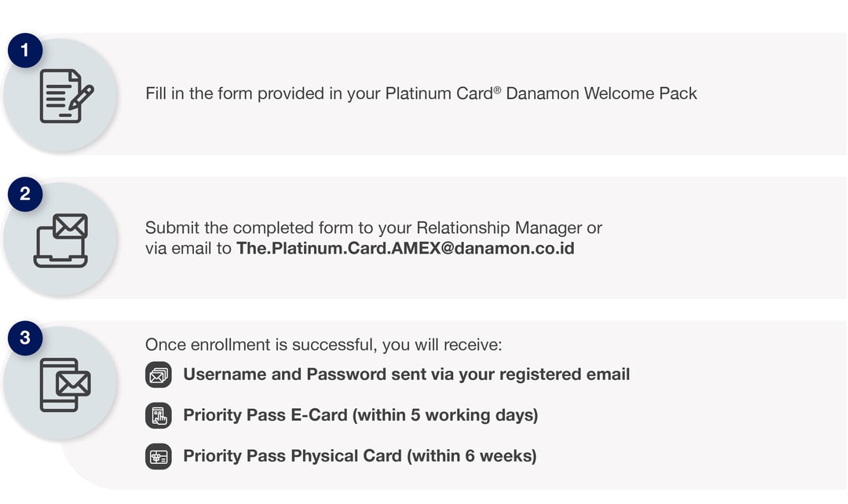
Task: Click the step 3 number badge
Action: [25, 338]
